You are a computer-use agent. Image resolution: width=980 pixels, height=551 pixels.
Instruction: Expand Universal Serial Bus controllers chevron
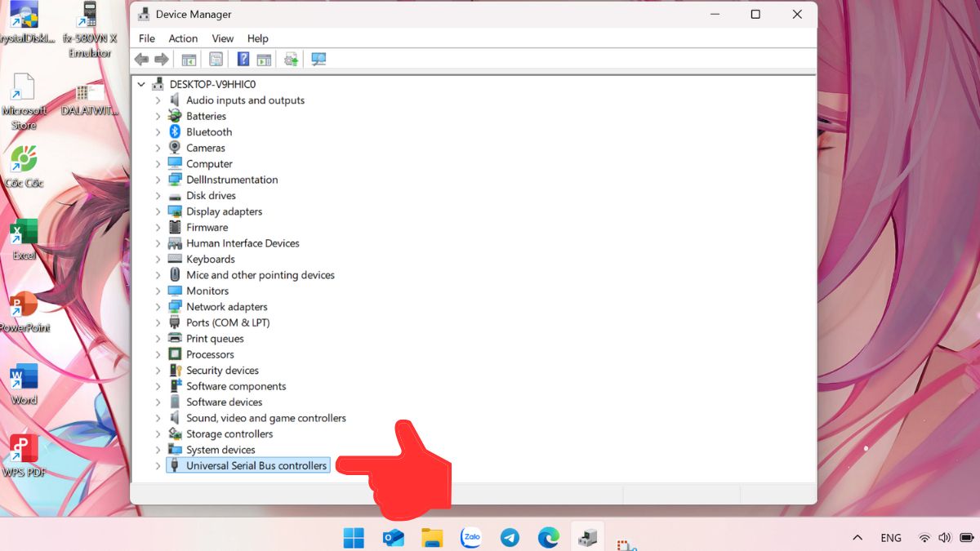158,466
